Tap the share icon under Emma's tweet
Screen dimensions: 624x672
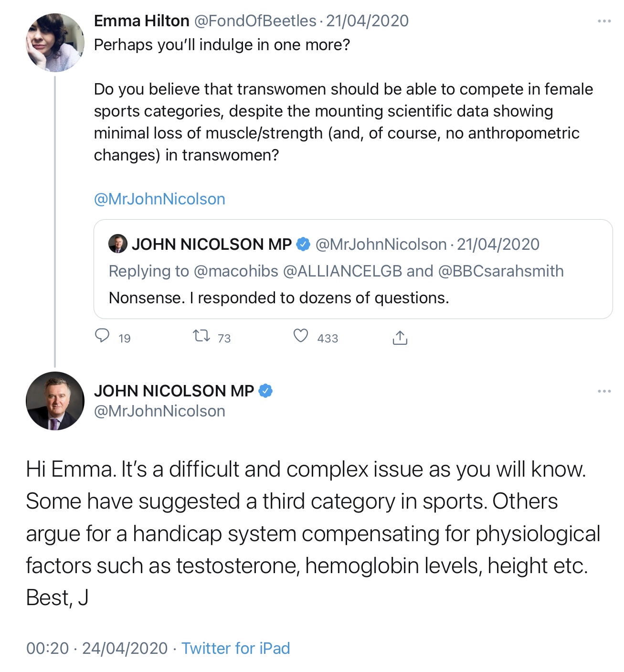pyautogui.click(x=400, y=338)
